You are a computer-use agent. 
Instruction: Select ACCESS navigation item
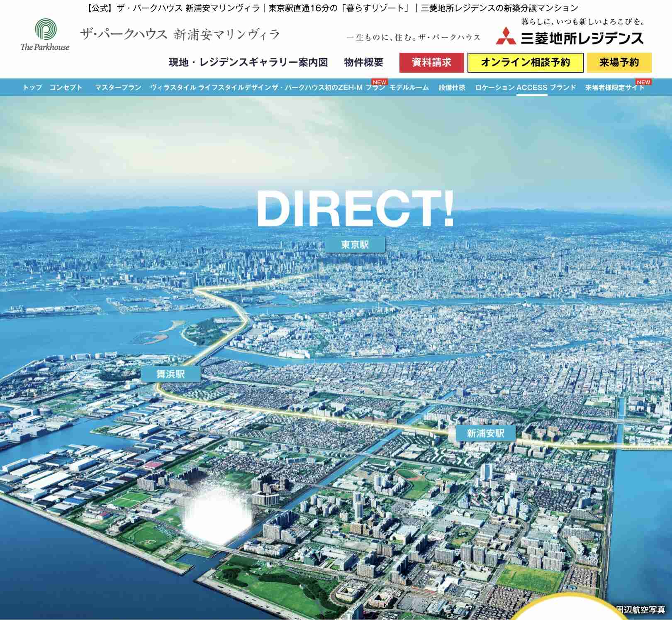(532, 88)
